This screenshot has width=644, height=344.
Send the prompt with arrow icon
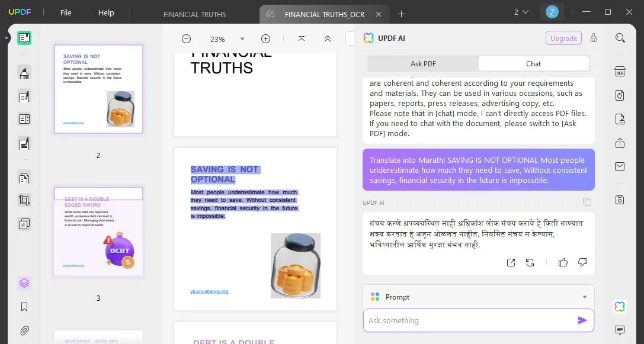(x=582, y=320)
